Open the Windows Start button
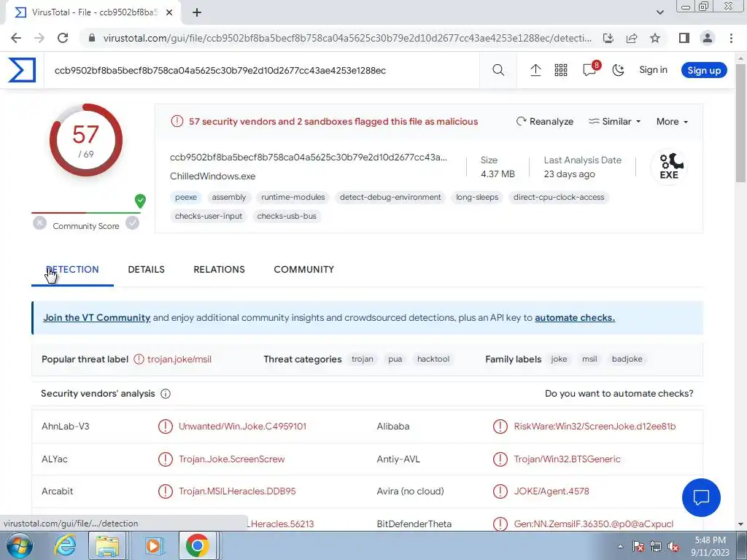 [x=19, y=545]
